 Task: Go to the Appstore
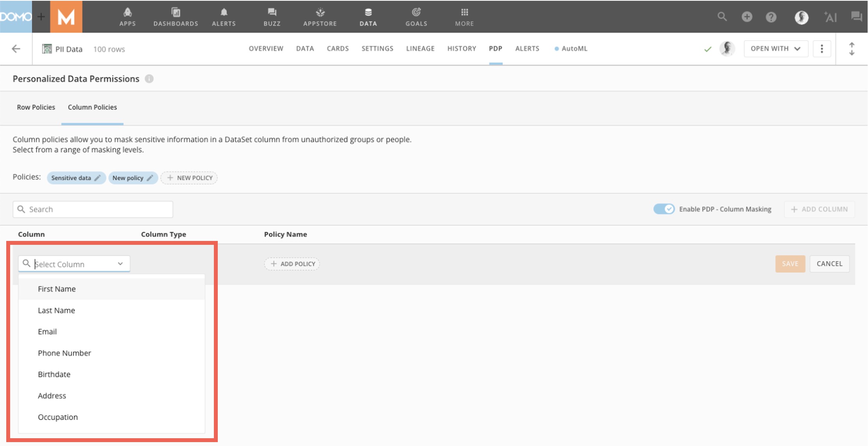tap(320, 16)
